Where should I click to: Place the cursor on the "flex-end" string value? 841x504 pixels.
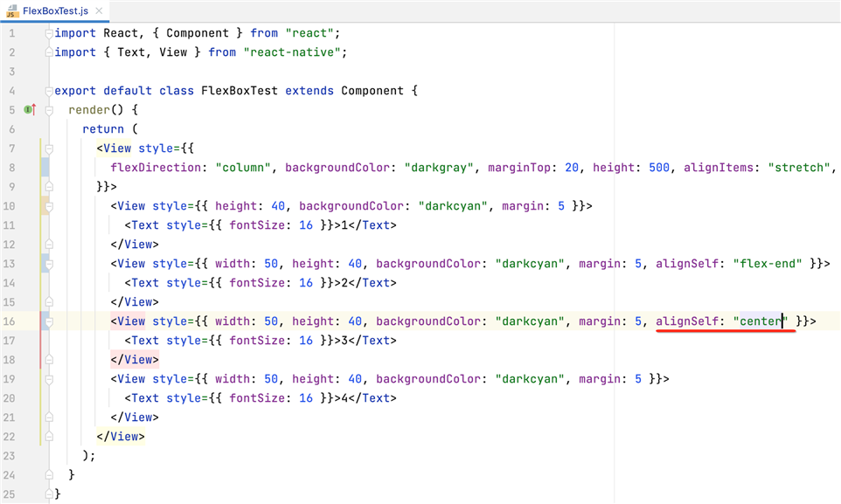(768, 264)
